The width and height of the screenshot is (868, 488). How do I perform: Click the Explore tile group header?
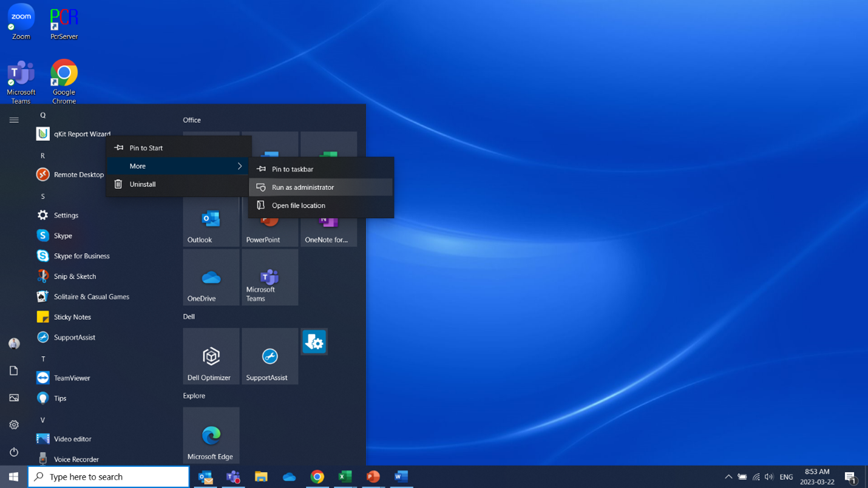click(194, 396)
